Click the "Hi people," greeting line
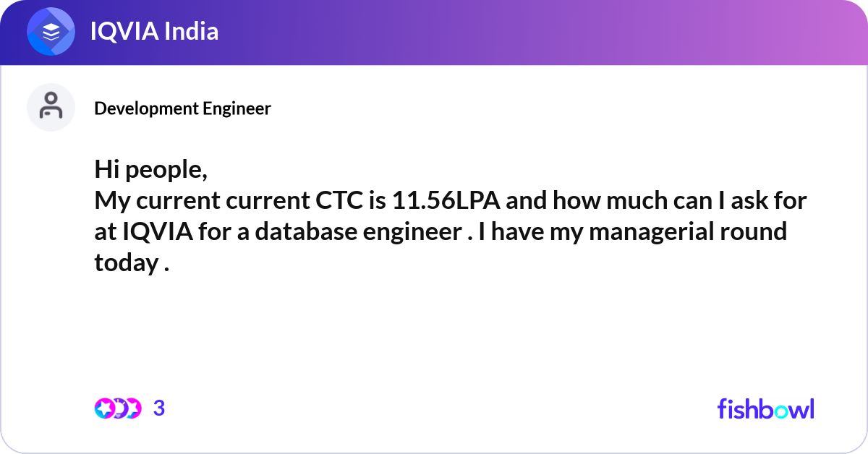 [x=151, y=170]
